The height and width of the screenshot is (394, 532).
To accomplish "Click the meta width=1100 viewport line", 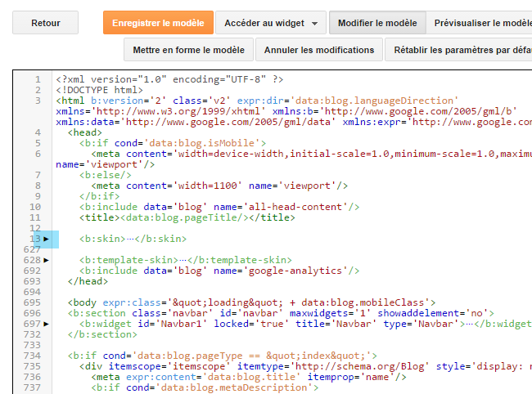I will [x=219, y=186].
